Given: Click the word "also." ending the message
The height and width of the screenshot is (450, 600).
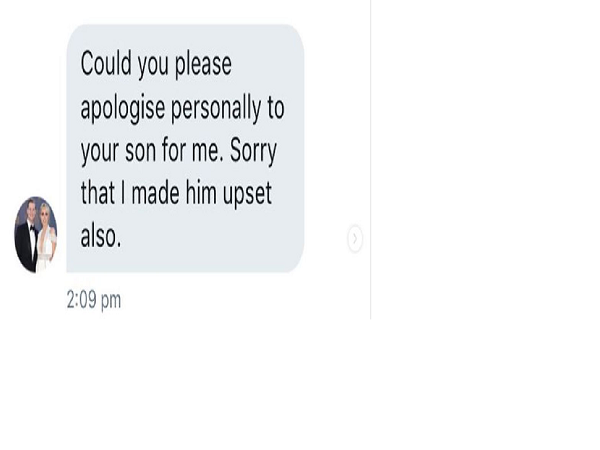Looking at the screenshot, I should tap(101, 235).
